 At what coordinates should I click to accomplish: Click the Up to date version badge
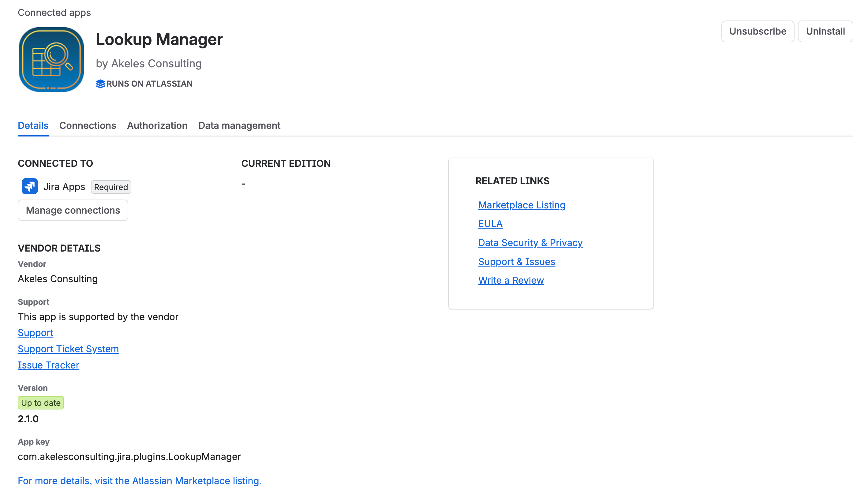41,403
